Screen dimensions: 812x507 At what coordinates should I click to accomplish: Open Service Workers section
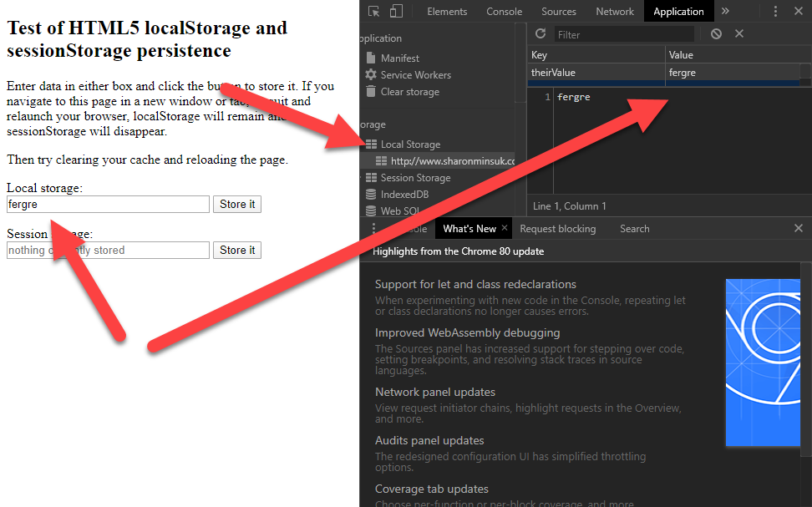(x=416, y=75)
